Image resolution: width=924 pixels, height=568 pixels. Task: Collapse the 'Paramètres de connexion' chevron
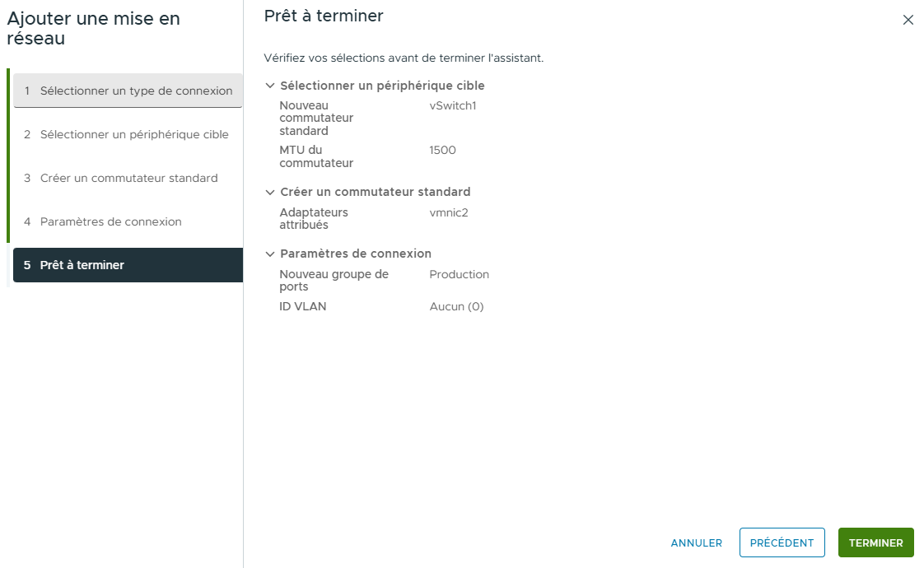click(x=270, y=254)
